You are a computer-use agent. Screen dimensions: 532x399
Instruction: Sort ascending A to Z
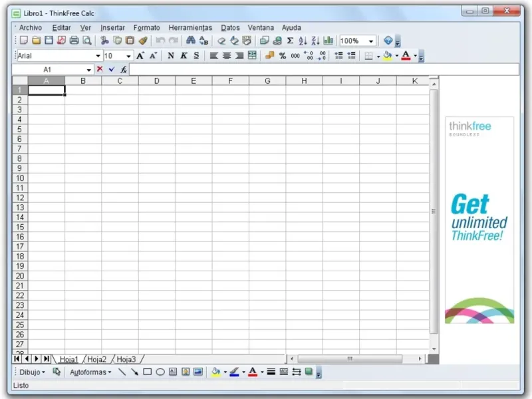303,41
